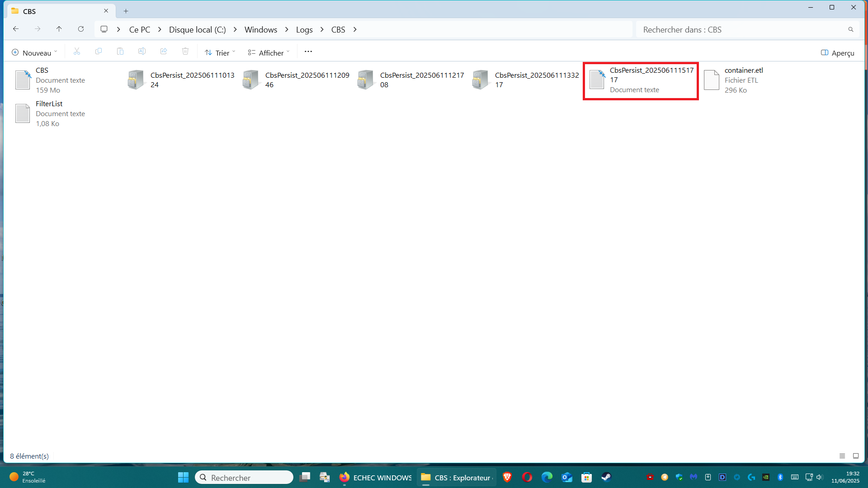Click the Refresh icon in navigation bar
868x488 pixels.
81,29
